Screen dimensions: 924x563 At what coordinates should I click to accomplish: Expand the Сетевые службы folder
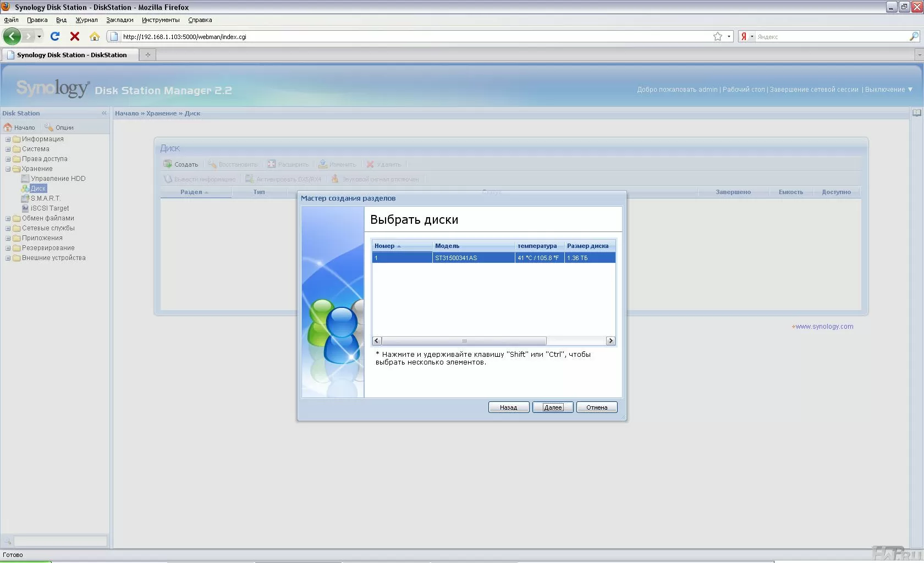click(x=8, y=228)
